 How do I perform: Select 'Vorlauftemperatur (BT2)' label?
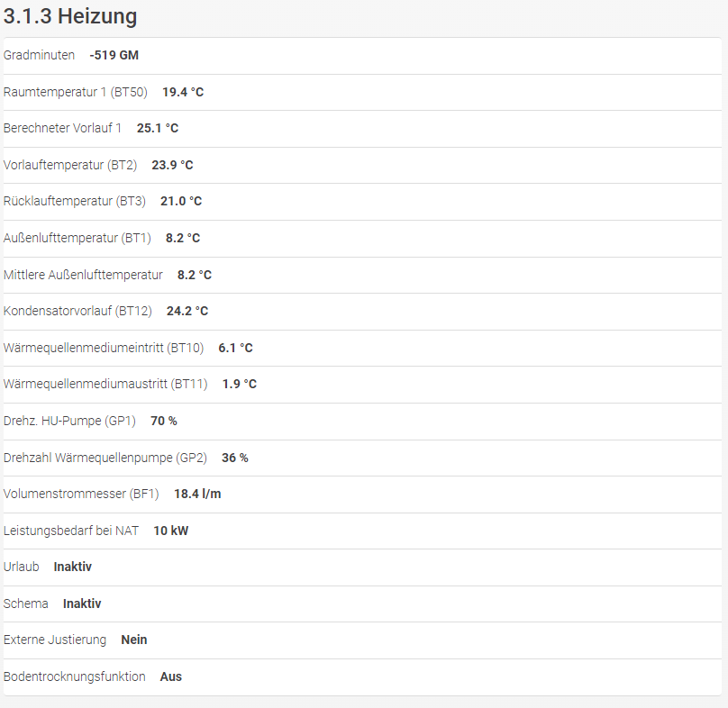click(70, 165)
